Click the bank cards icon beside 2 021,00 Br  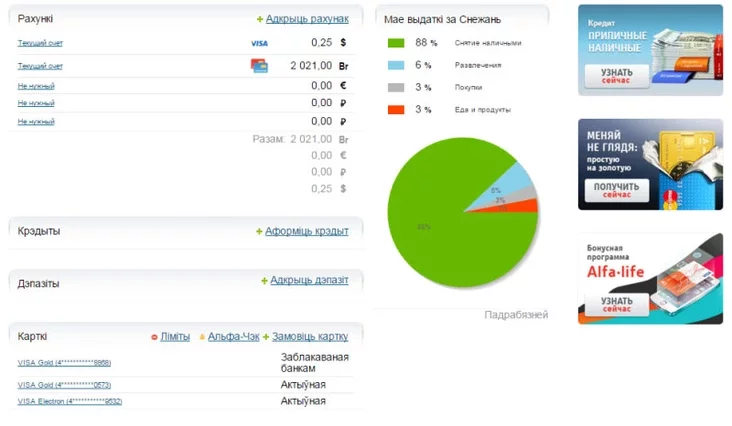click(259, 66)
